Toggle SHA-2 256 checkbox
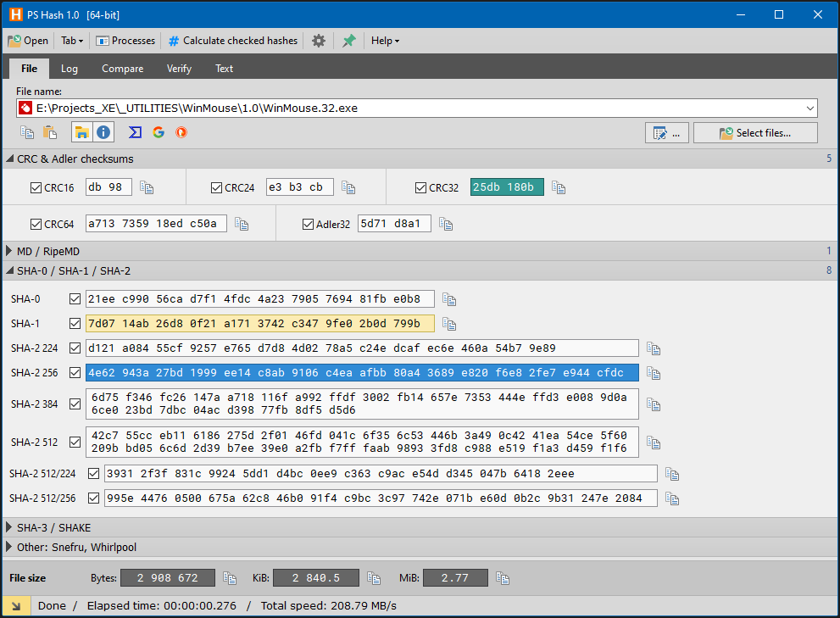Image resolution: width=840 pixels, height=618 pixels. tap(75, 372)
